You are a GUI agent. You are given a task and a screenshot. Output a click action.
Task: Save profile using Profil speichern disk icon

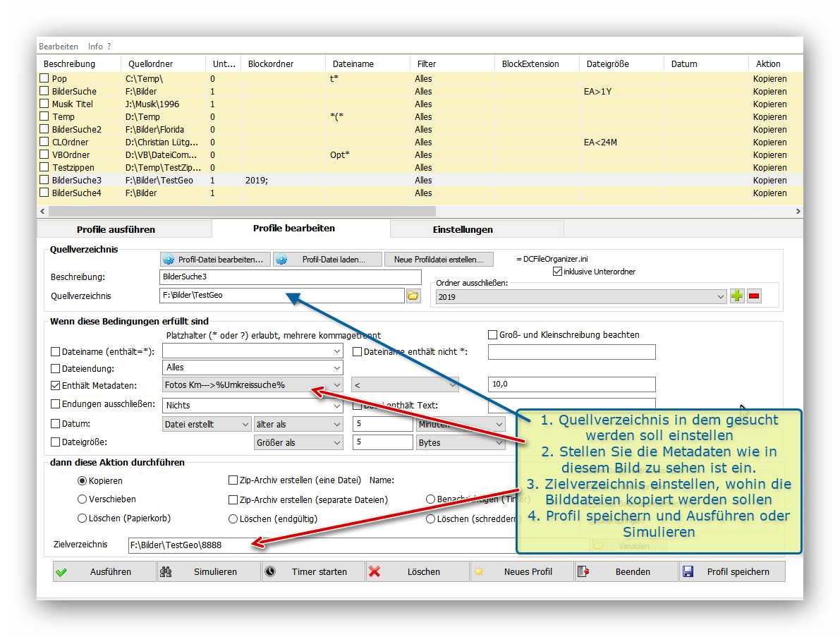732,571
